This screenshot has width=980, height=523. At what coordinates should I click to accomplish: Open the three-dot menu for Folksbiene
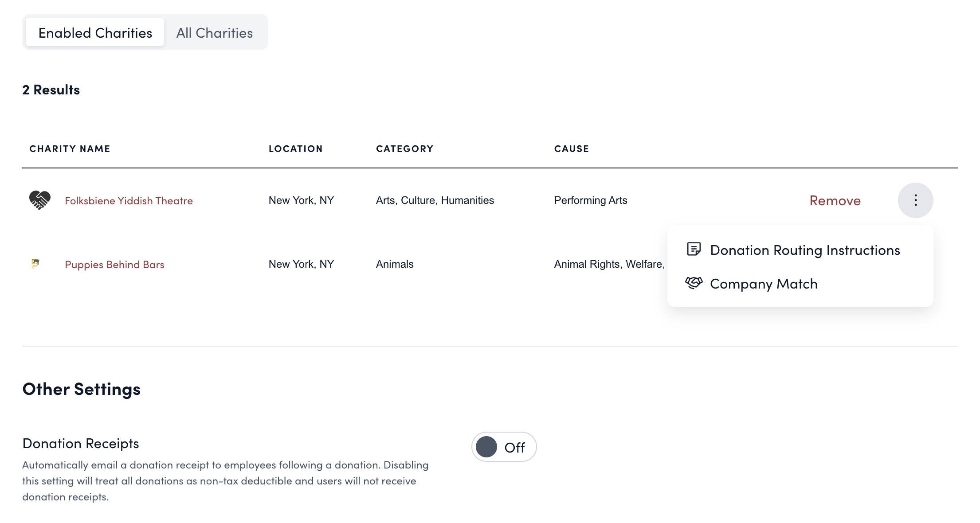915,200
